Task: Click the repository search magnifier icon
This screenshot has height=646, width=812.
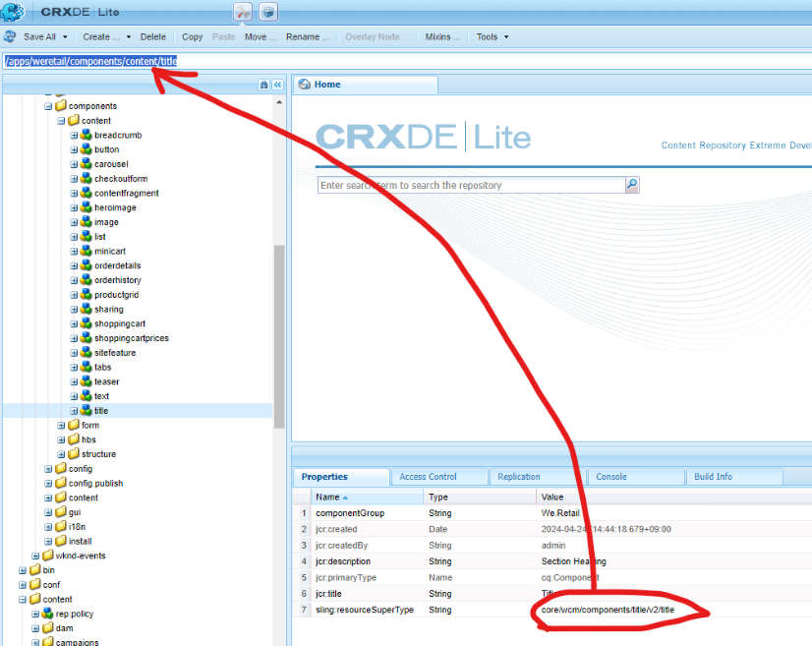Action: pos(632,185)
